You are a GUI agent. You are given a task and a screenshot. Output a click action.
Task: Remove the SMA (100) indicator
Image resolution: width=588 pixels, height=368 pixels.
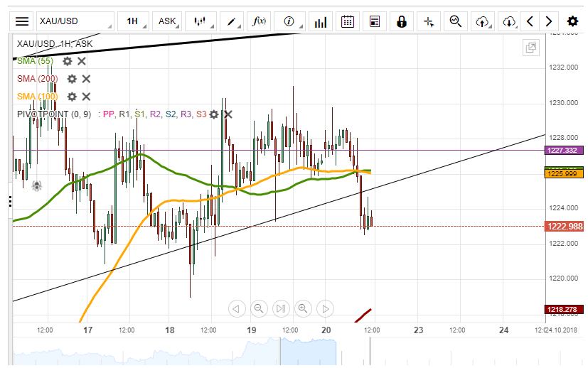(86, 97)
